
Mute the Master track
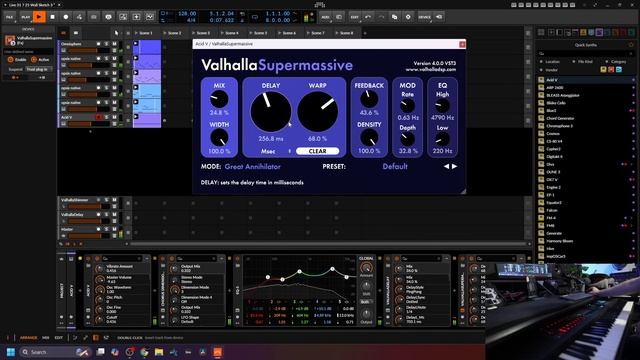[x=114, y=229]
